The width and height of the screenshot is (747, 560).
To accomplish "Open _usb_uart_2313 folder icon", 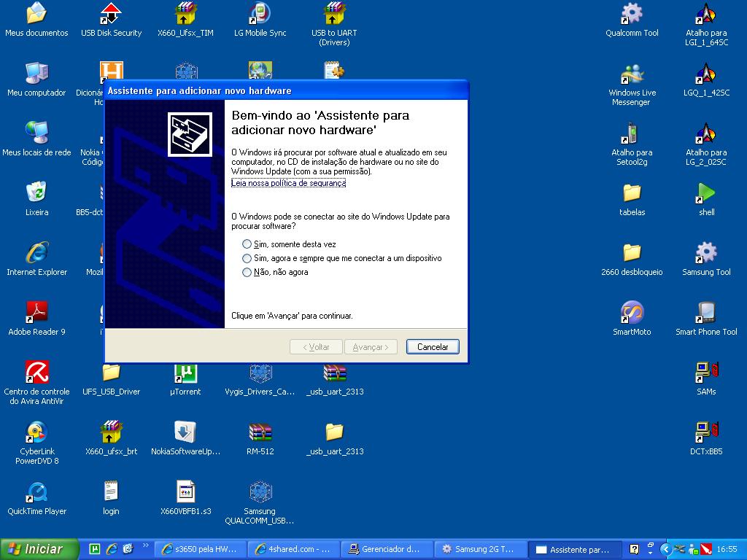I will point(335,438).
